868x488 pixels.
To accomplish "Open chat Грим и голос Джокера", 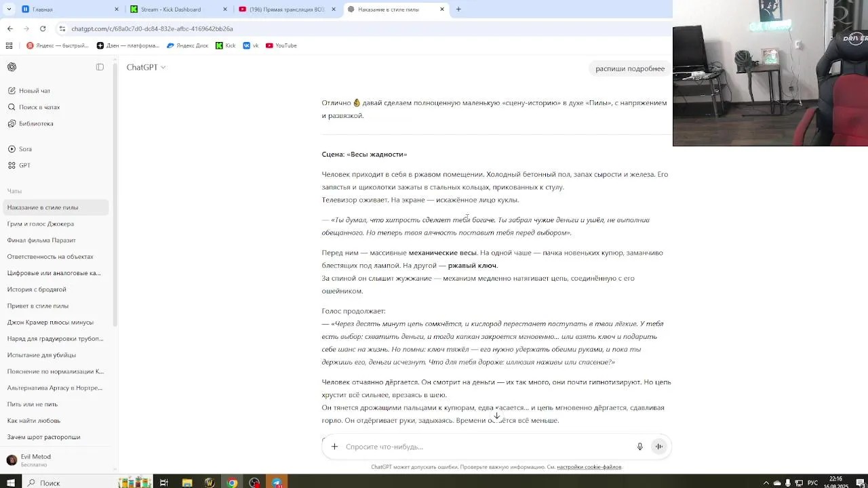I will (x=41, y=224).
